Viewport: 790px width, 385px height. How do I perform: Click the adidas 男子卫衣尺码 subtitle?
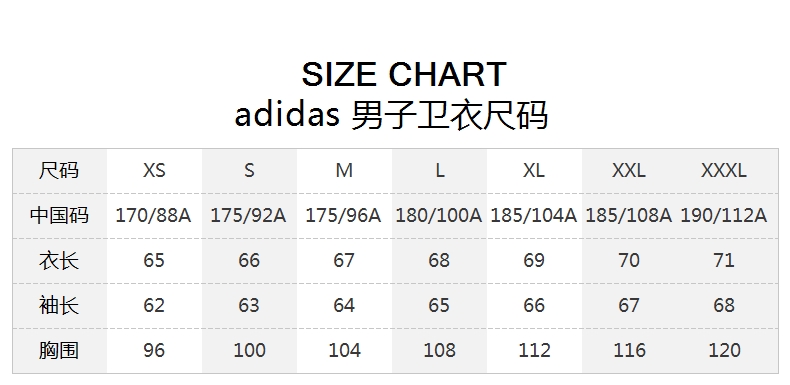(x=391, y=116)
